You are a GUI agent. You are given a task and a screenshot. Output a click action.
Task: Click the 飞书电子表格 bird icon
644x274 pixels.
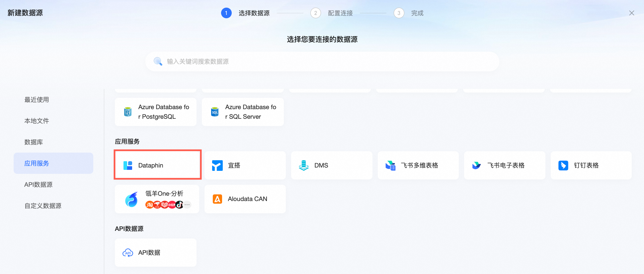[x=477, y=166]
